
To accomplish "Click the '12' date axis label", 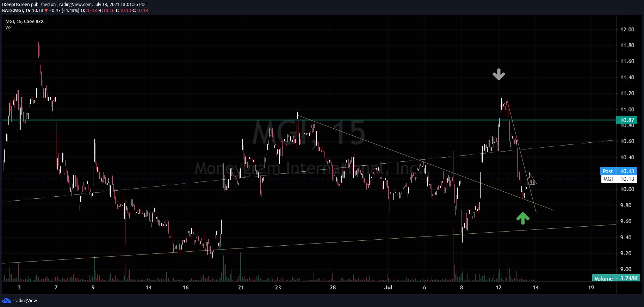I will coord(499,287).
